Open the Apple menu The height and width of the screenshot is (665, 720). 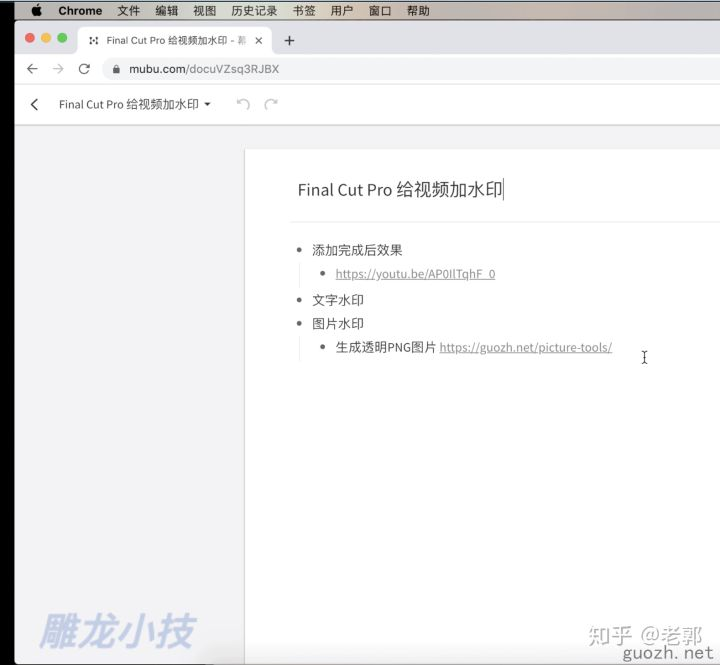tap(37, 10)
